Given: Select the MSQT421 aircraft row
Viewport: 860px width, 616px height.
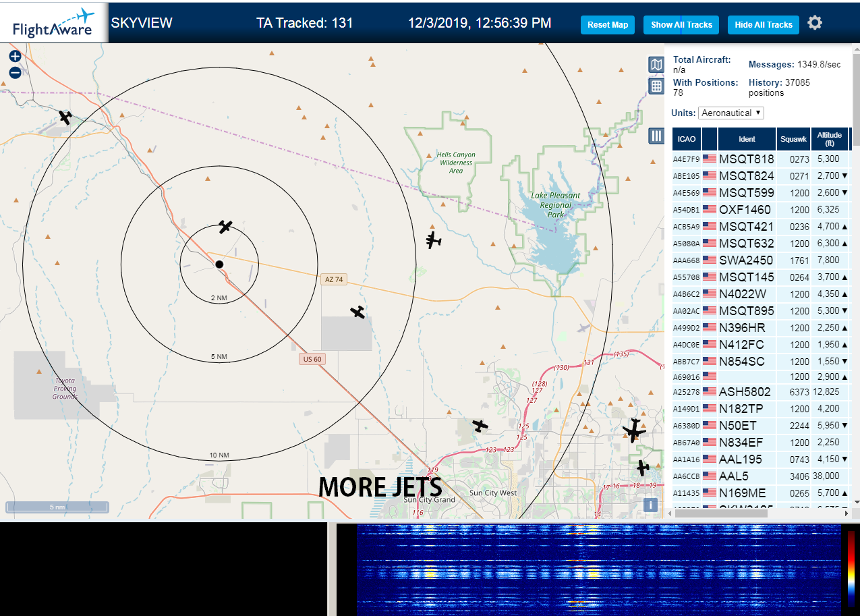Looking at the screenshot, I should tap(760, 227).
